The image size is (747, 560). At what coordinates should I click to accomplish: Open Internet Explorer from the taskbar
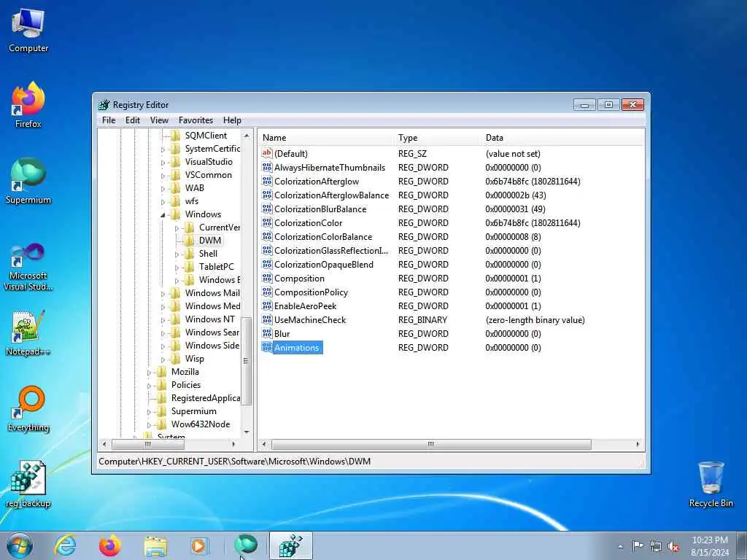65,545
